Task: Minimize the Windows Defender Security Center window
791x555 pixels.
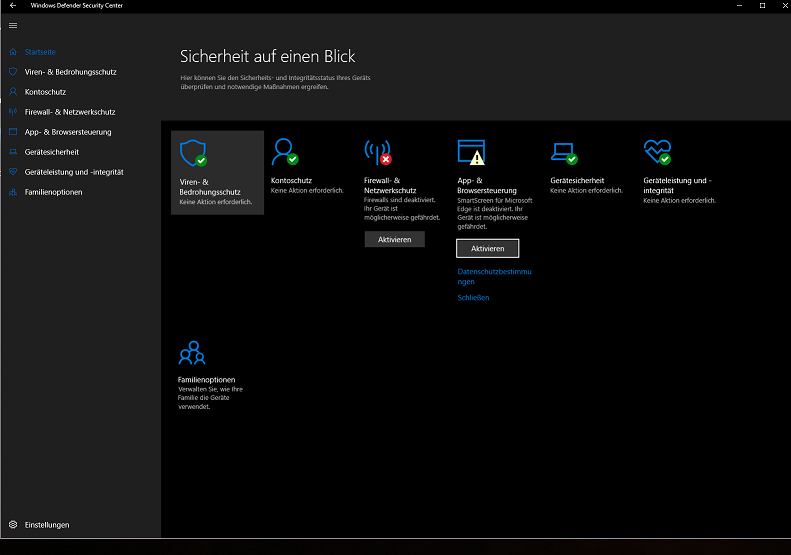Action: (x=739, y=6)
